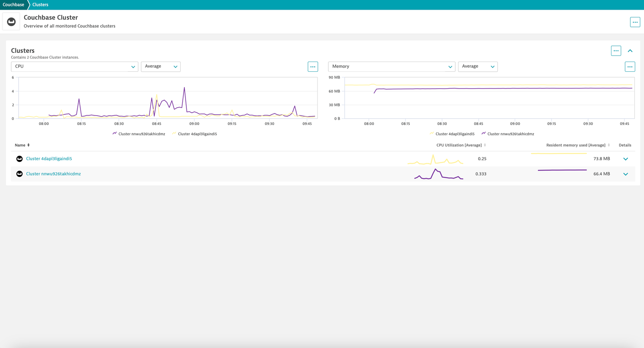The image size is (644, 348).
Task: Click the Couchbase Cluster page title
Action: [51, 17]
